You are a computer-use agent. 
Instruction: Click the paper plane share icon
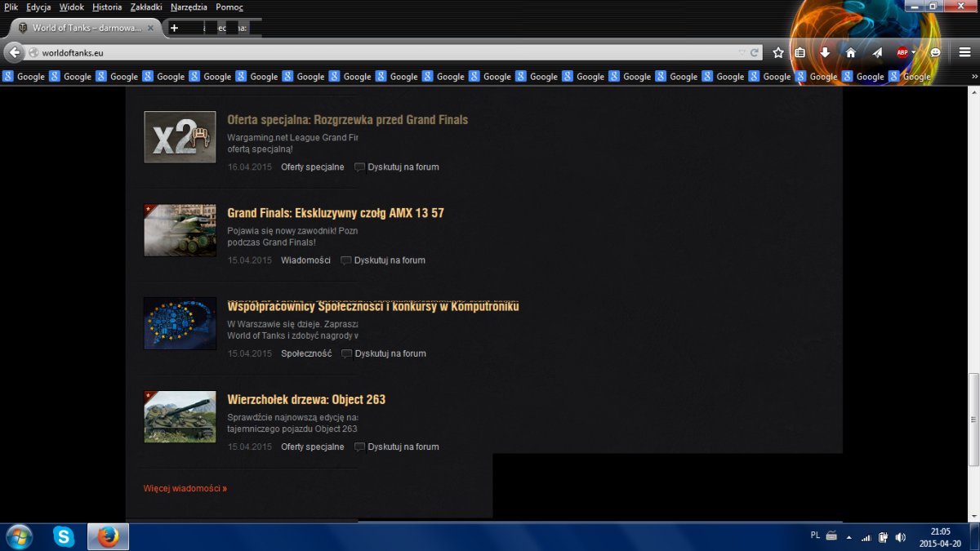tap(877, 52)
